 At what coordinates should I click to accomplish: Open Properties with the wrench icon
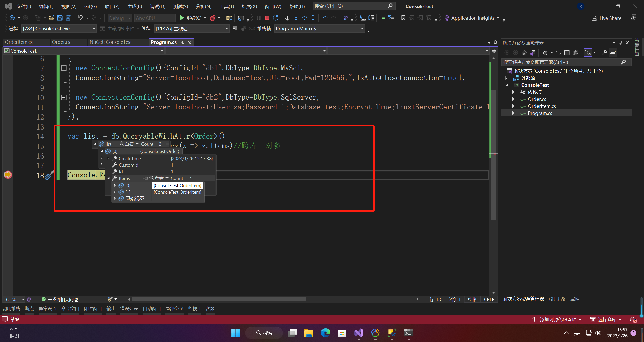(604, 53)
